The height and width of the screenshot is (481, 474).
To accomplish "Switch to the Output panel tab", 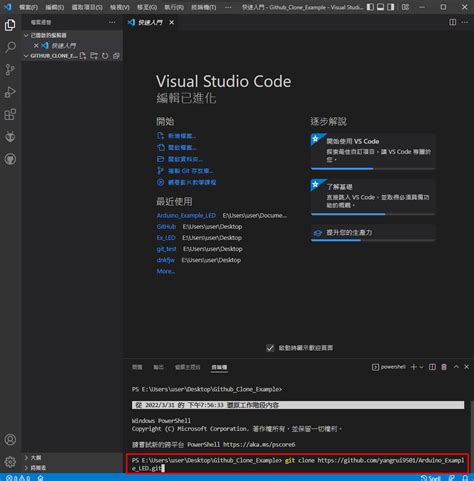I will 158,367.
